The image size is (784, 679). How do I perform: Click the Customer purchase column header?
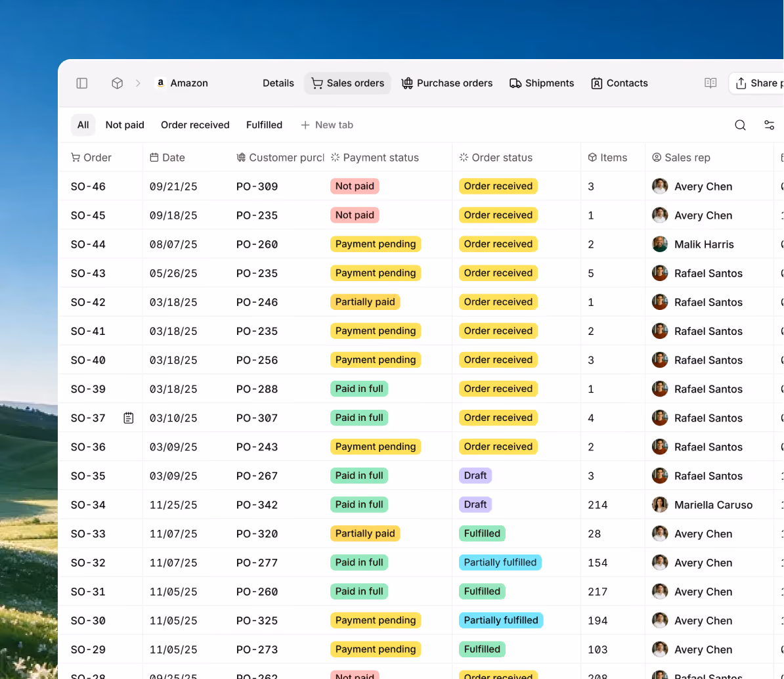[280, 158]
